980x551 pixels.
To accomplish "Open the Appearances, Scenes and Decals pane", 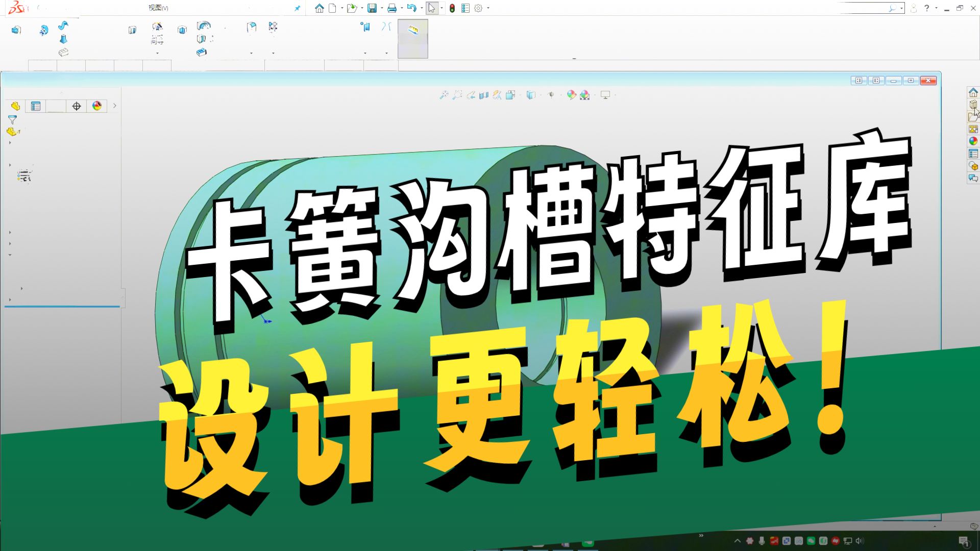I will (x=974, y=139).
